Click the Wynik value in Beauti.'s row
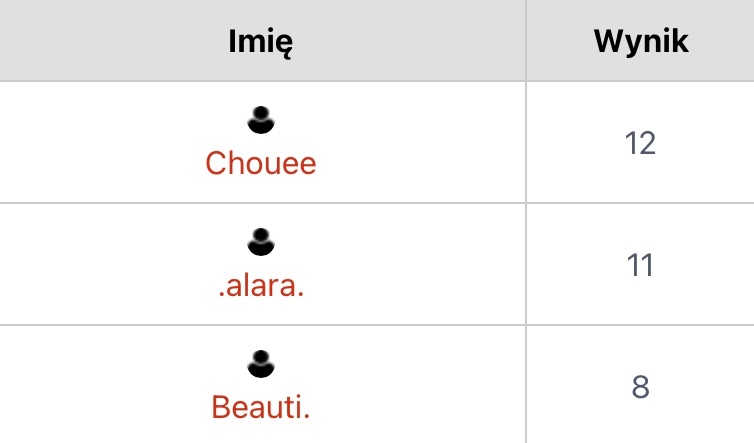The height and width of the screenshot is (443, 754). pyautogui.click(x=640, y=386)
